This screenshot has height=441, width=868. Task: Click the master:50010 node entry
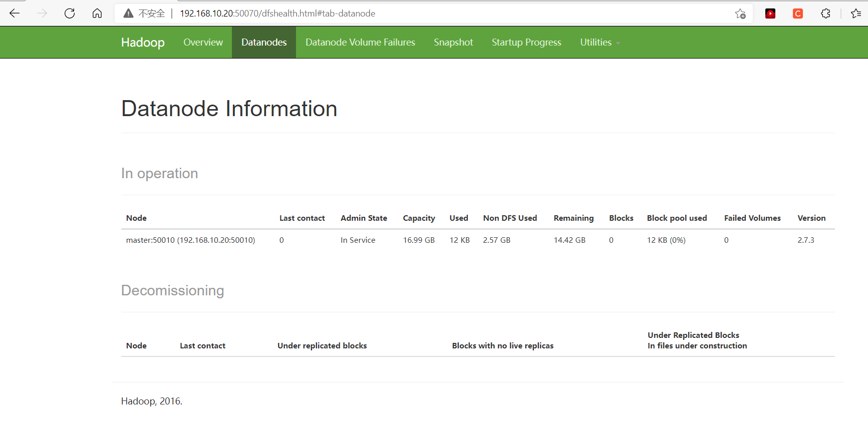190,240
